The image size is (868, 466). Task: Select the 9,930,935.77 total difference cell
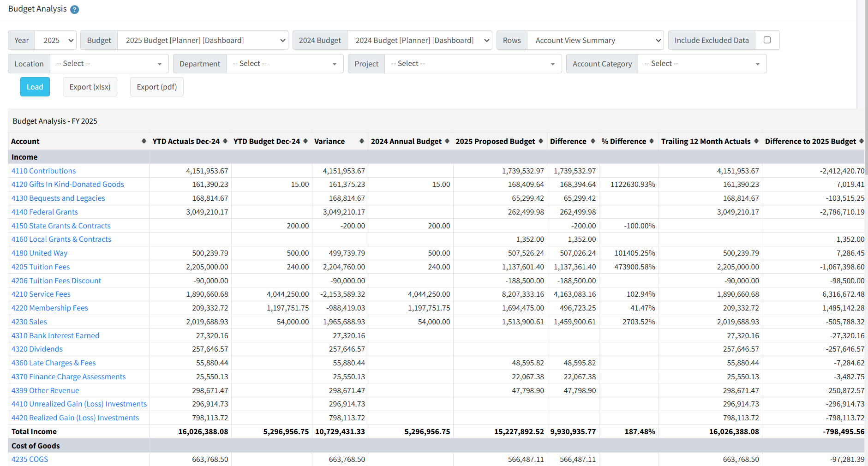coord(573,431)
